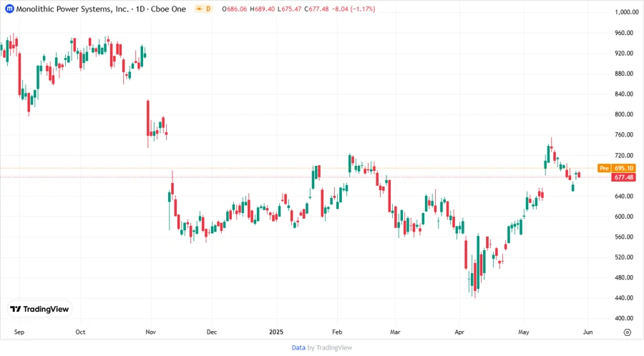This screenshot has height=356, width=644.
Task: Click the Data link below the chart
Action: tap(298, 347)
